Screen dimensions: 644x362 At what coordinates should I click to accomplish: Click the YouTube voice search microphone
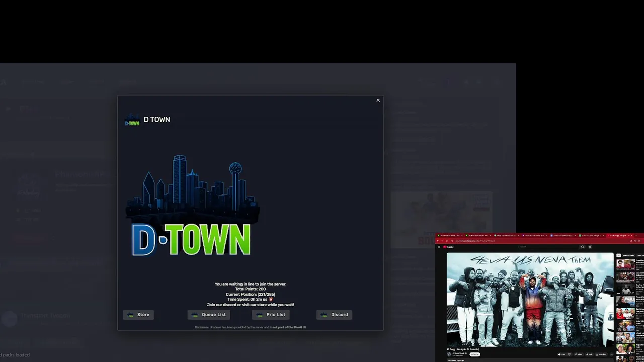pos(590,247)
